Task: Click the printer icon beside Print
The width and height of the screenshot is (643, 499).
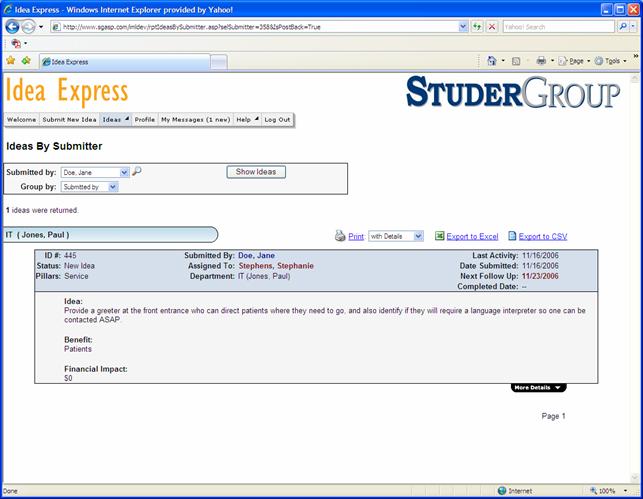Action: pos(340,236)
